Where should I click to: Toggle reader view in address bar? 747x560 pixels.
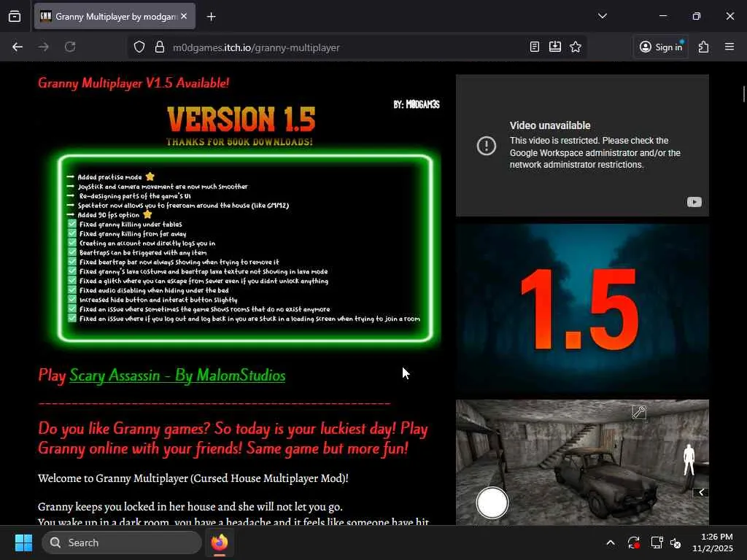point(535,47)
